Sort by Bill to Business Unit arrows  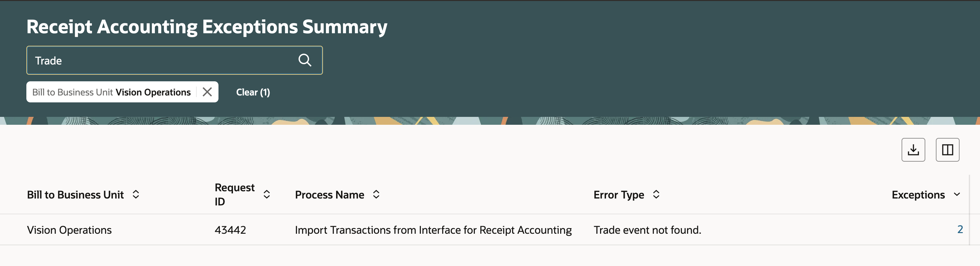(x=136, y=195)
